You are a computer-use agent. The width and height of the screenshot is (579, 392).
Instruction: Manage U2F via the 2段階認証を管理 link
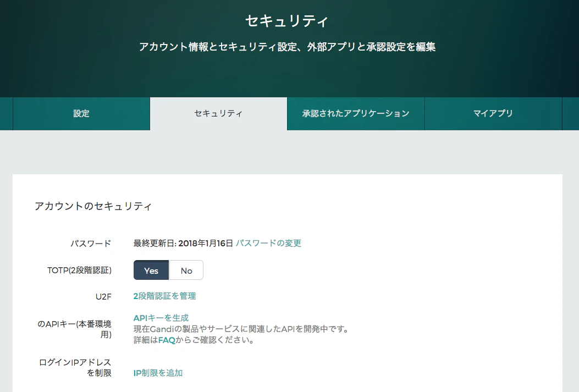point(164,296)
